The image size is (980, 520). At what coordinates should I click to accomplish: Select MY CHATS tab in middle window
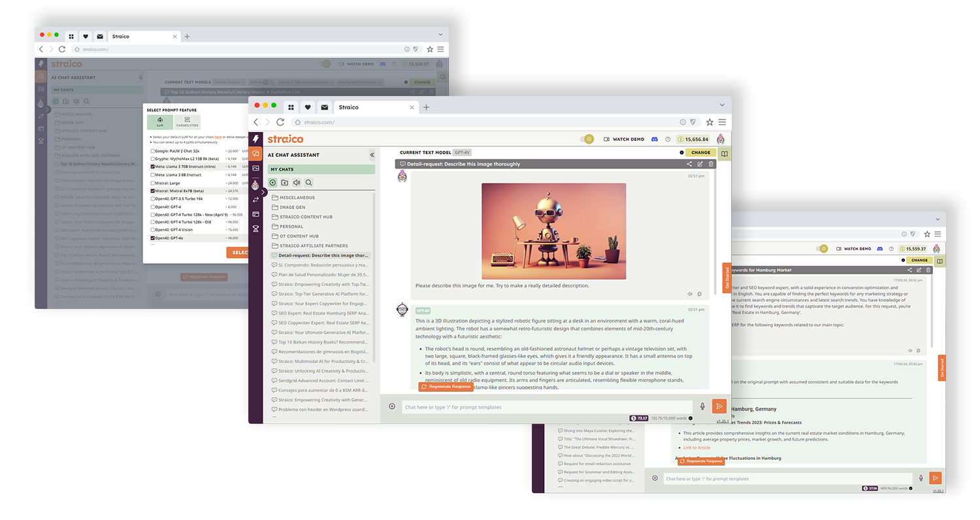[321, 169]
